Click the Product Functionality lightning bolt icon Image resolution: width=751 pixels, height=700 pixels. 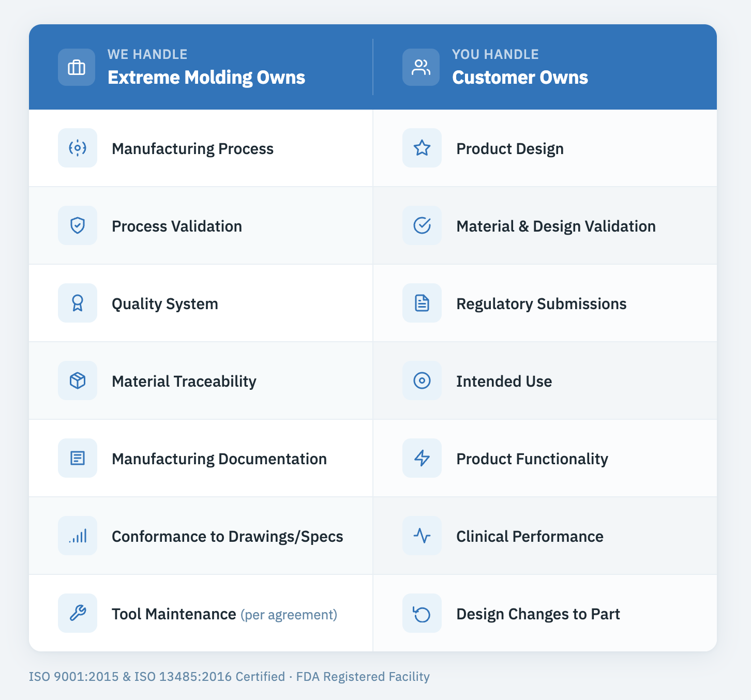[x=422, y=458]
